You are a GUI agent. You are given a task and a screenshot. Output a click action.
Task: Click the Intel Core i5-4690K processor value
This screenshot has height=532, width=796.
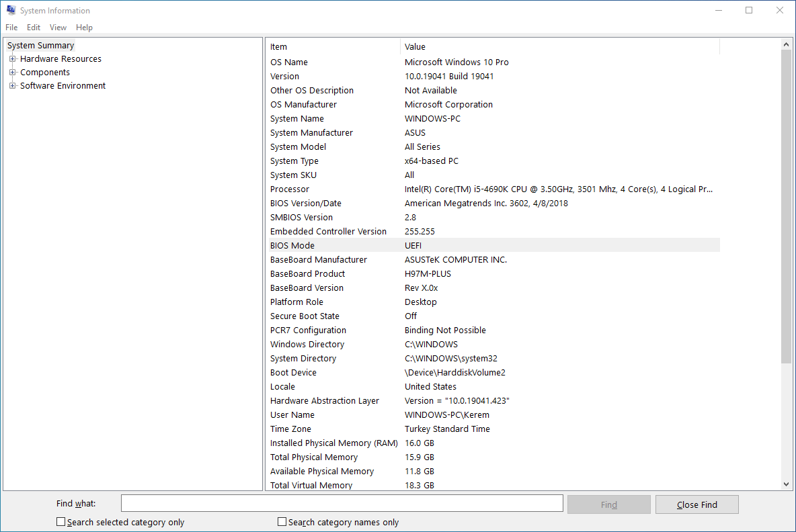tap(559, 189)
